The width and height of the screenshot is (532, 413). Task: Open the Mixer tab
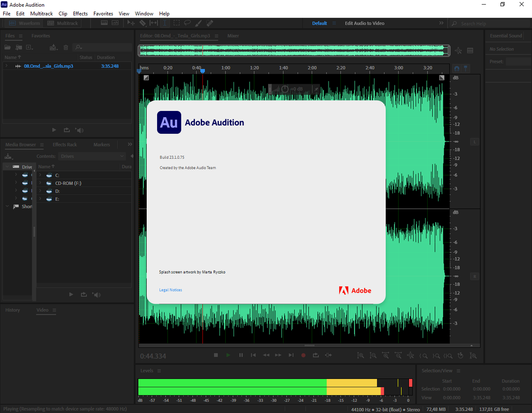(233, 36)
